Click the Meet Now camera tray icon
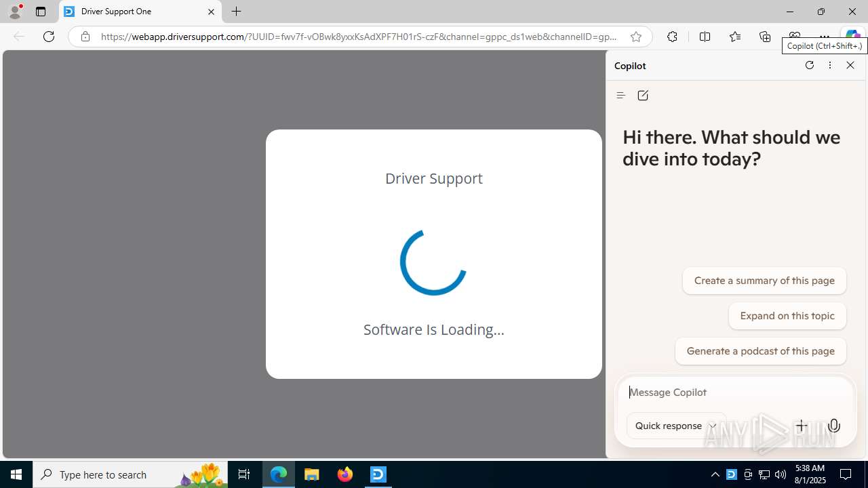This screenshot has height=488, width=868. pos(747,474)
